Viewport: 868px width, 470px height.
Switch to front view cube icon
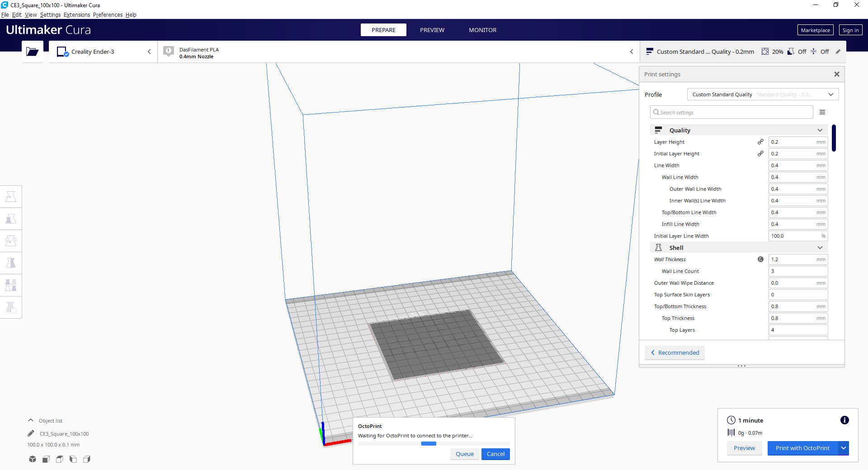coord(46,459)
